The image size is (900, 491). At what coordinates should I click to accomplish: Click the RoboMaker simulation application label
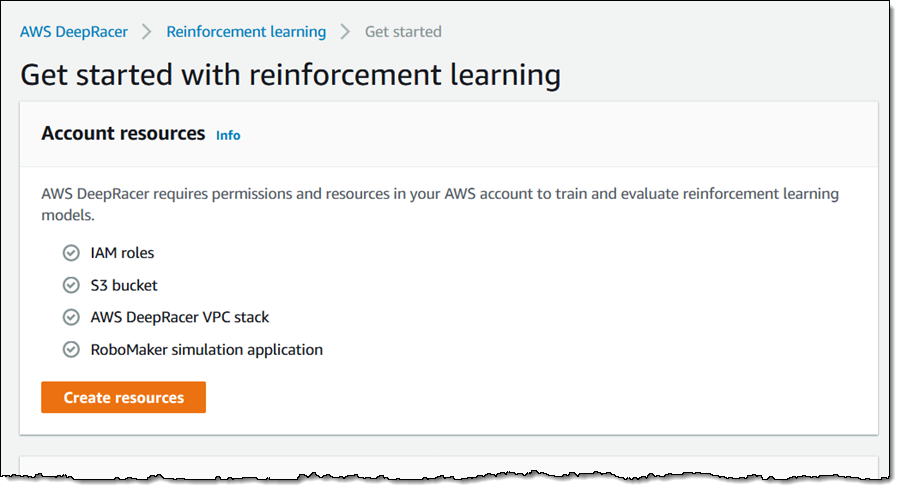click(206, 349)
